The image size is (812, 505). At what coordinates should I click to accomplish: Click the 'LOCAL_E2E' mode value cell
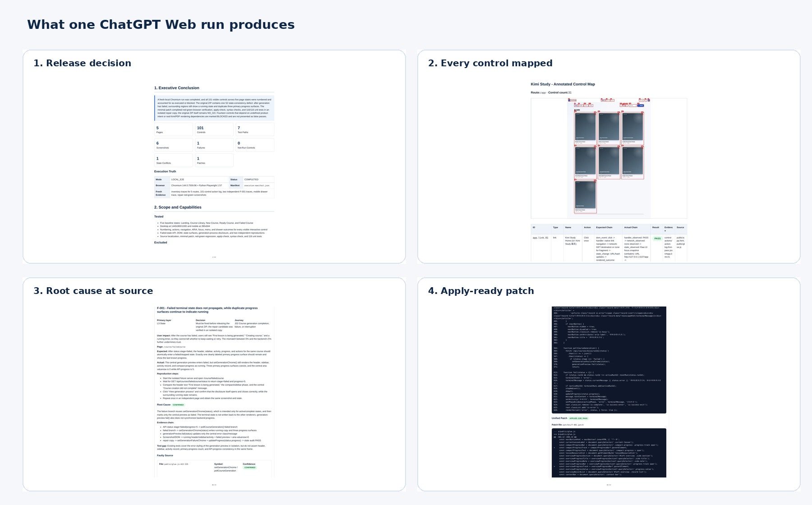click(199, 179)
